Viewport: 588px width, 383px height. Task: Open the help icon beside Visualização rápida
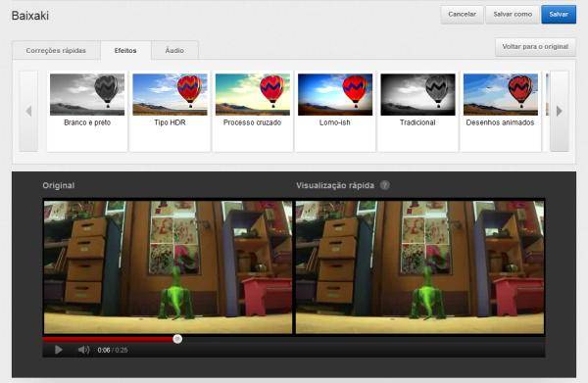pyautogui.click(x=385, y=185)
